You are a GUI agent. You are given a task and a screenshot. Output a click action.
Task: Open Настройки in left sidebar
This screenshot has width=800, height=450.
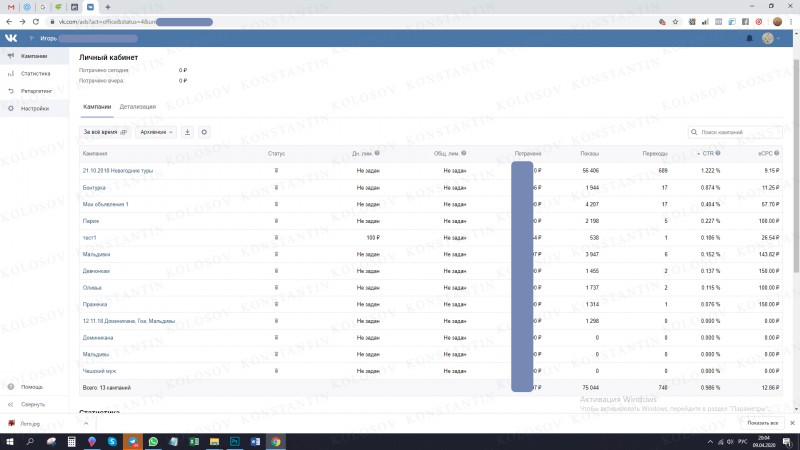click(34, 108)
